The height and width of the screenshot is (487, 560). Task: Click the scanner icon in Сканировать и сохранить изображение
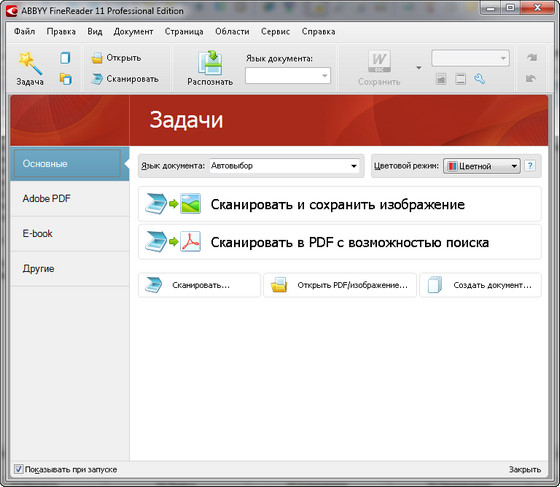tap(156, 204)
